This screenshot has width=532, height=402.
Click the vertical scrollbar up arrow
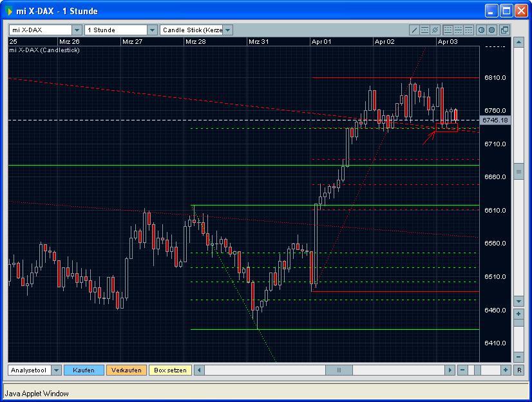[518, 43]
